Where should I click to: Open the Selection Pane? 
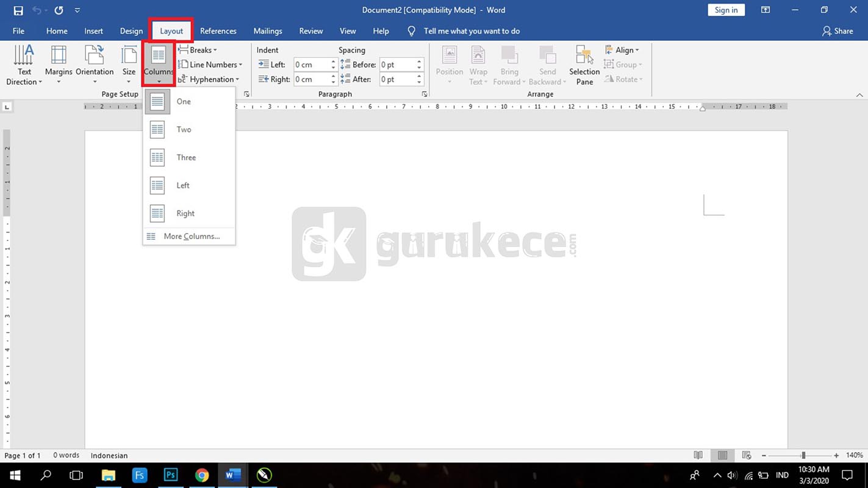coord(584,63)
